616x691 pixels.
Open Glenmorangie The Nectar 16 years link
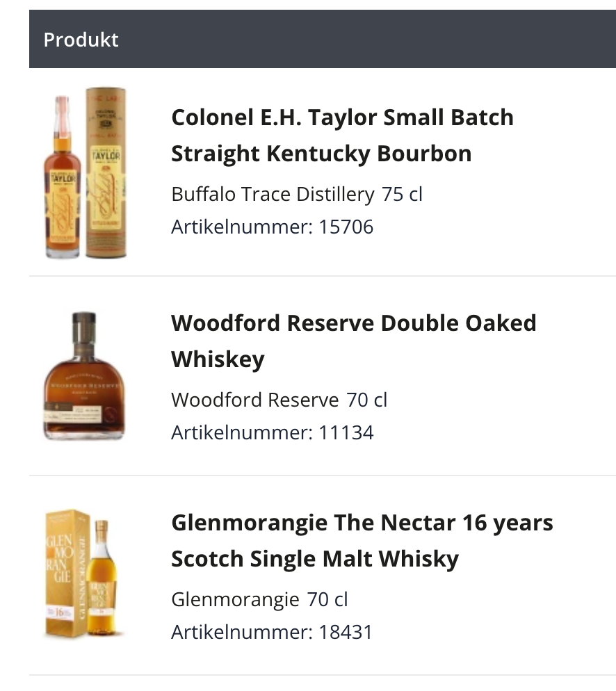[362, 523]
